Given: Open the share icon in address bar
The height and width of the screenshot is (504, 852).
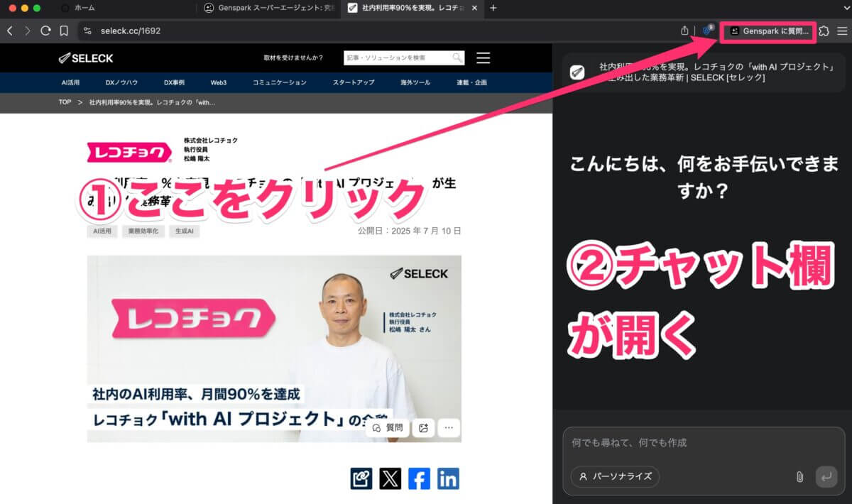Looking at the screenshot, I should tap(684, 31).
